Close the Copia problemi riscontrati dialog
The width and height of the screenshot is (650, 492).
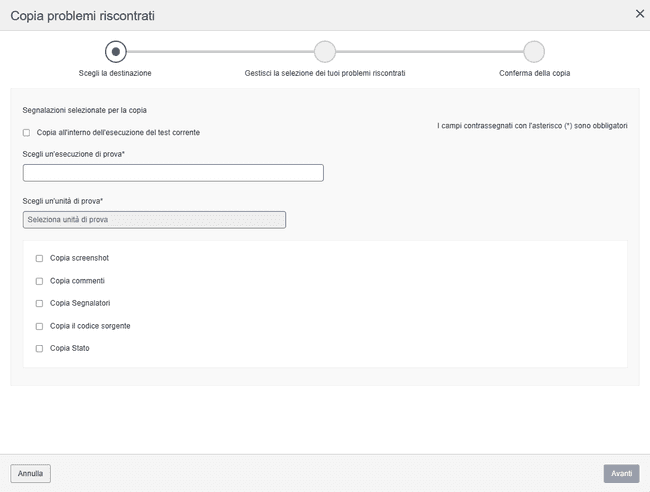[x=640, y=14]
